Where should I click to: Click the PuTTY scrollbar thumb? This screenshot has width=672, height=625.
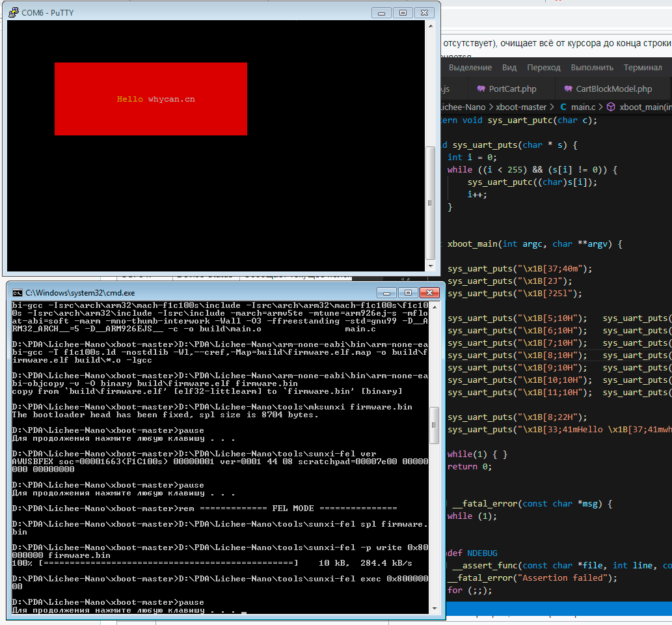tap(430, 203)
